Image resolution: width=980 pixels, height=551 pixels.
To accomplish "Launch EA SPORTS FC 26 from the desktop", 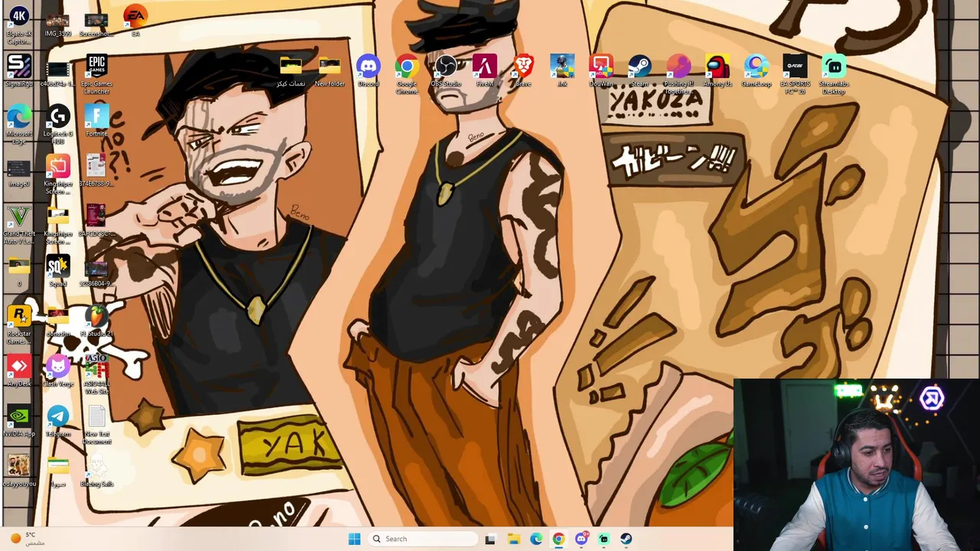I will [x=795, y=75].
